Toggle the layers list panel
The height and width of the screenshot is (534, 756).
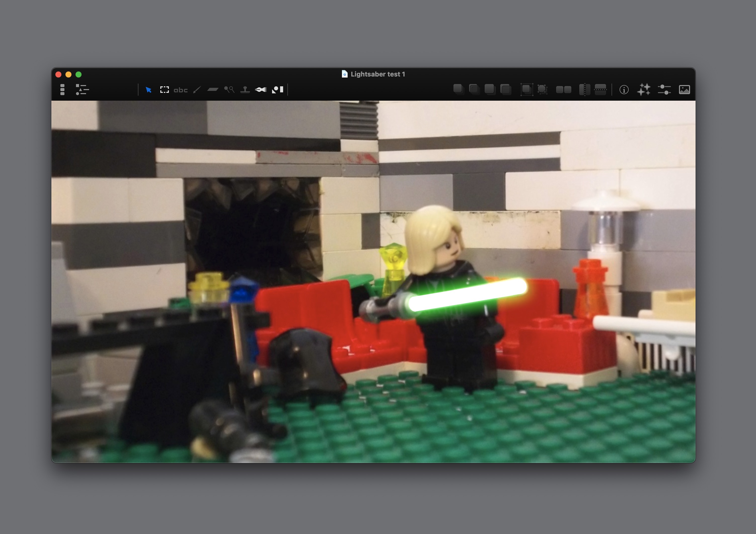pos(82,90)
